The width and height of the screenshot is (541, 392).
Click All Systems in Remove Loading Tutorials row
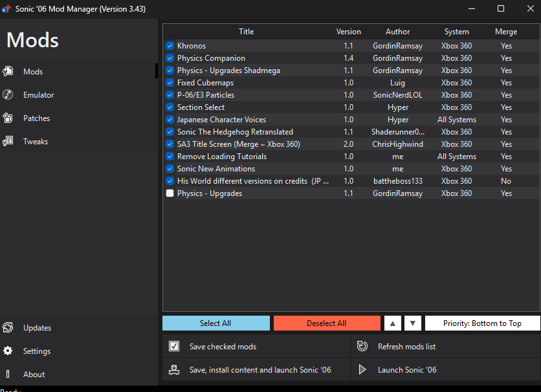(456, 157)
